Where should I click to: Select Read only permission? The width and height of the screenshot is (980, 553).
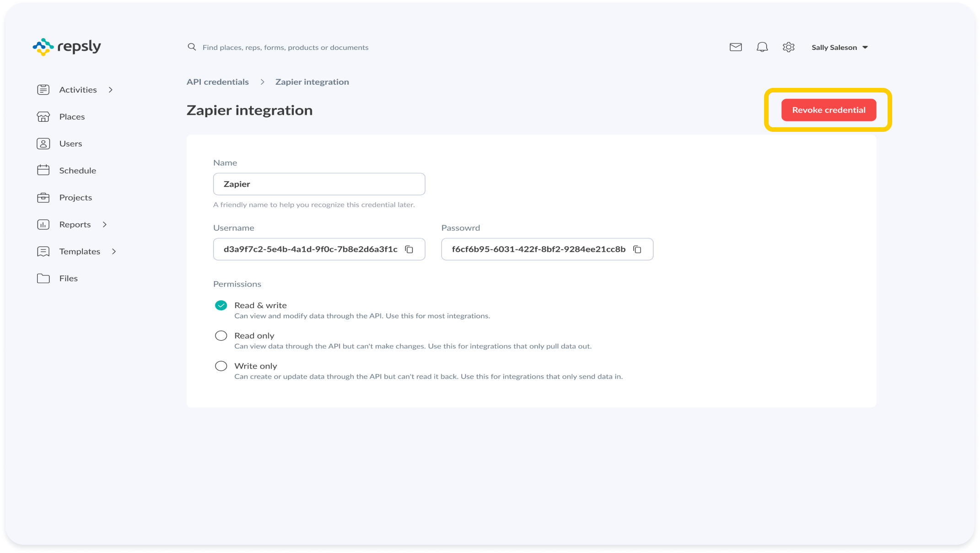tap(221, 336)
